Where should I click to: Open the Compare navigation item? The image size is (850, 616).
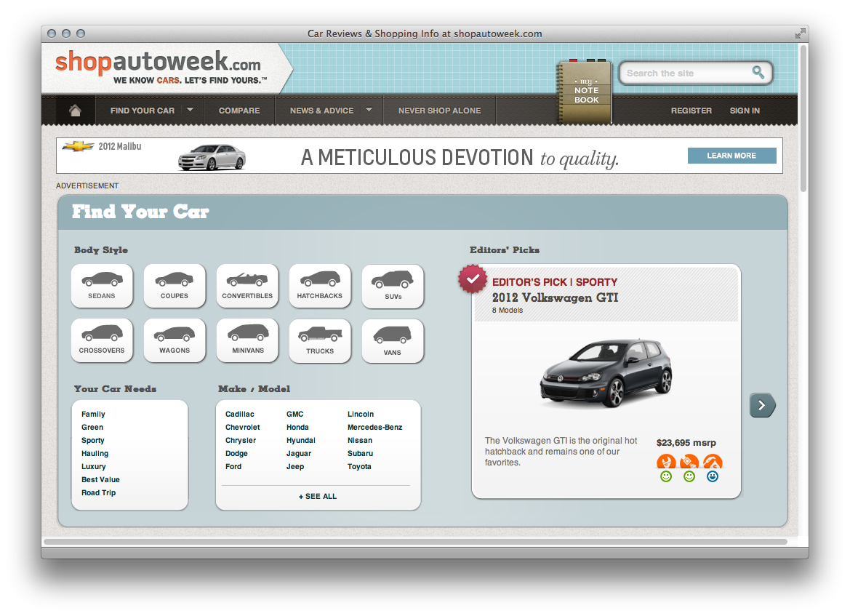click(239, 111)
